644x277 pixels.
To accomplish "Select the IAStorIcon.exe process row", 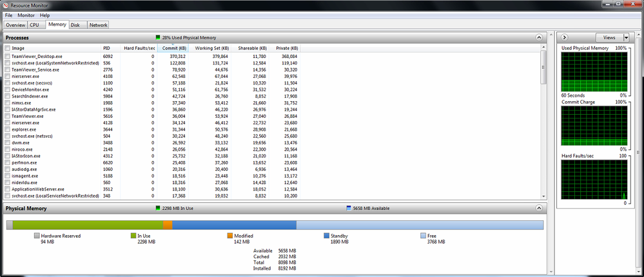I will coord(152,156).
